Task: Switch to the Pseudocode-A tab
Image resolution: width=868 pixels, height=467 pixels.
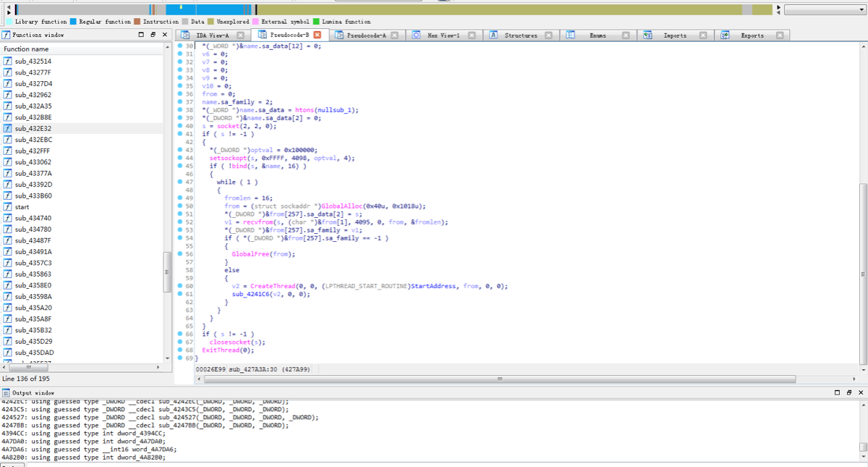Action: [367, 35]
